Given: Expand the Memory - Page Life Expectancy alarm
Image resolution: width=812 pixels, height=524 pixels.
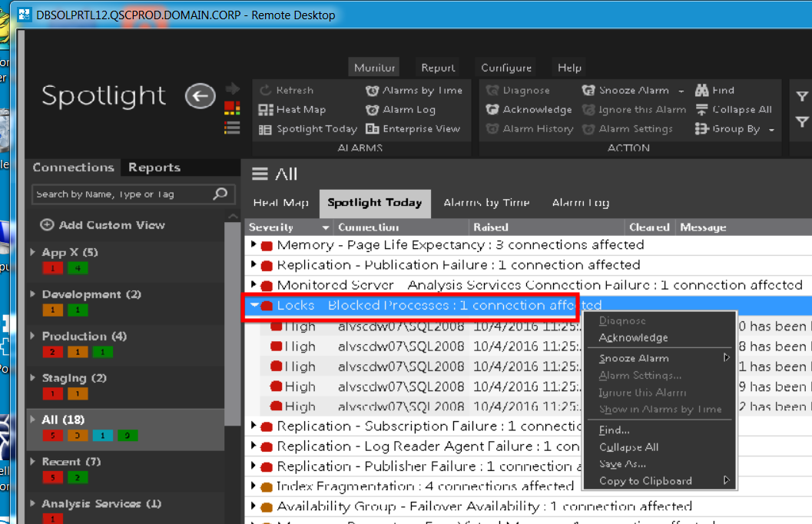Looking at the screenshot, I should [x=254, y=244].
